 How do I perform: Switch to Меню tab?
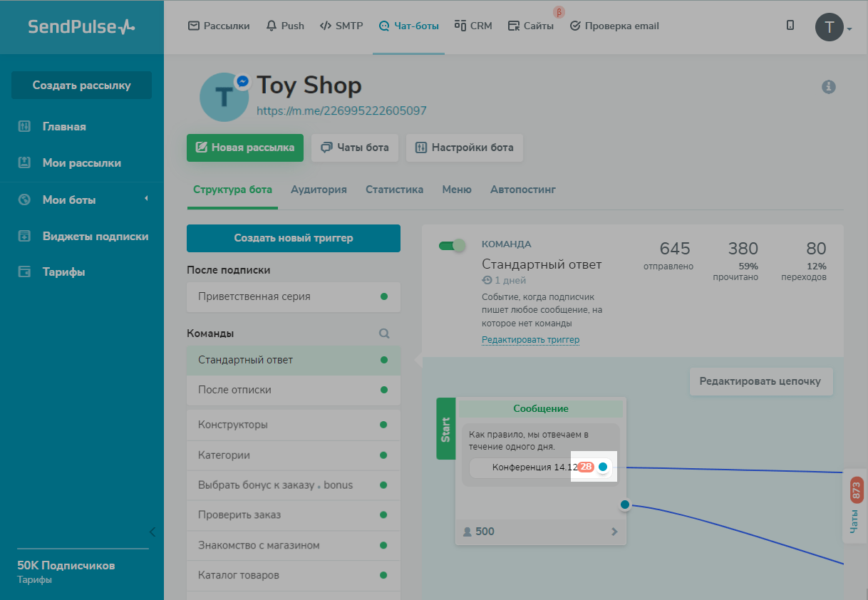click(457, 190)
